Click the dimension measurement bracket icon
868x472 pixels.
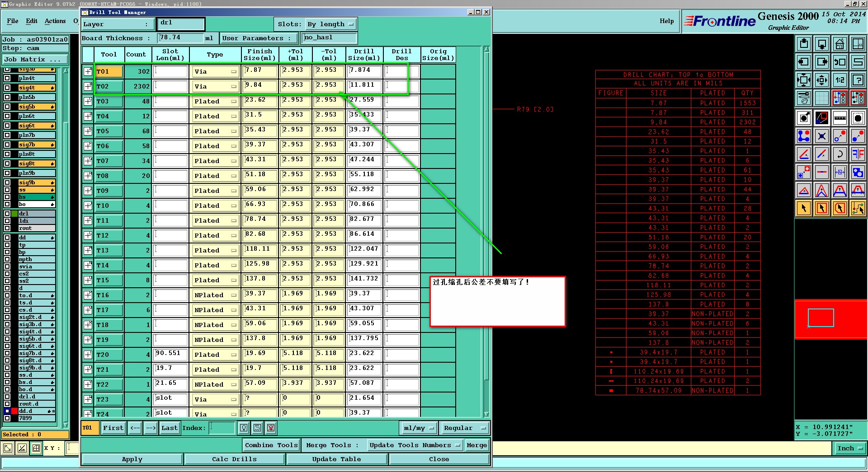(x=840, y=172)
